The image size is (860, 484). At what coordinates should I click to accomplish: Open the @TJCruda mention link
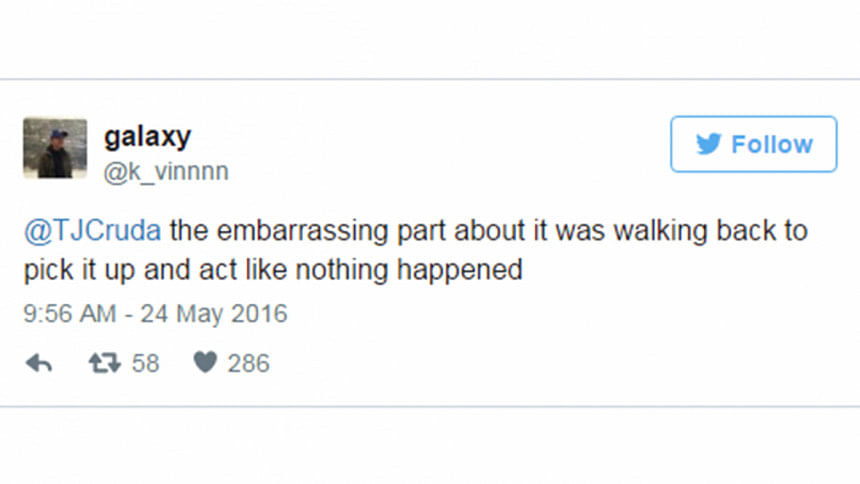91,231
